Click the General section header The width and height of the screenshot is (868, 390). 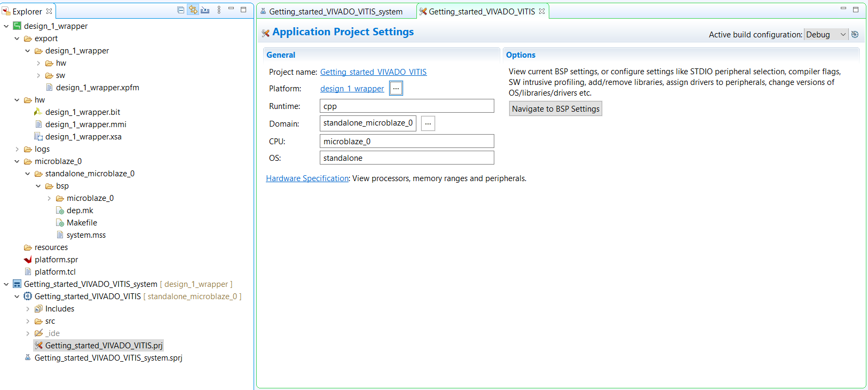[x=281, y=55]
